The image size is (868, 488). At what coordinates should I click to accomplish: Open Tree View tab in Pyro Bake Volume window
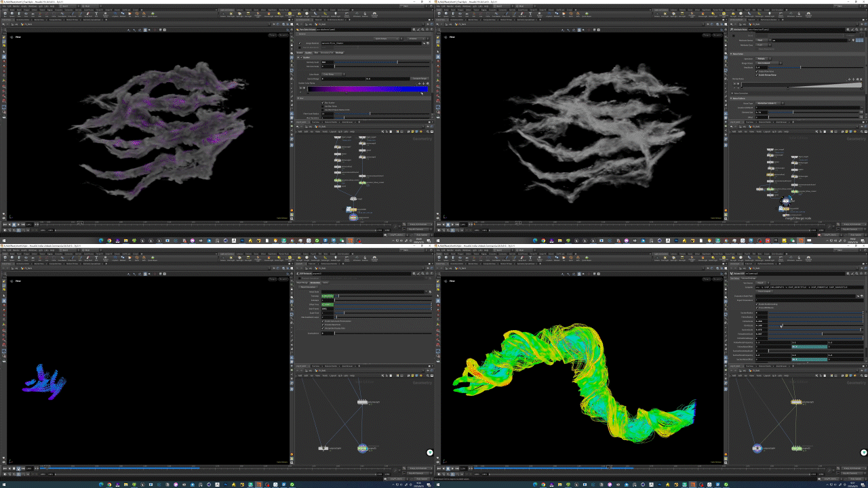315,121
